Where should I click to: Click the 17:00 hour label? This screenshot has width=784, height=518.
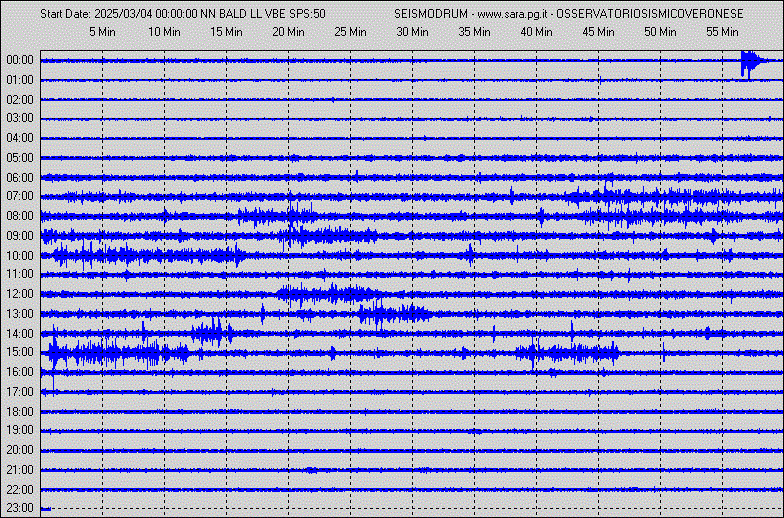[20, 392]
